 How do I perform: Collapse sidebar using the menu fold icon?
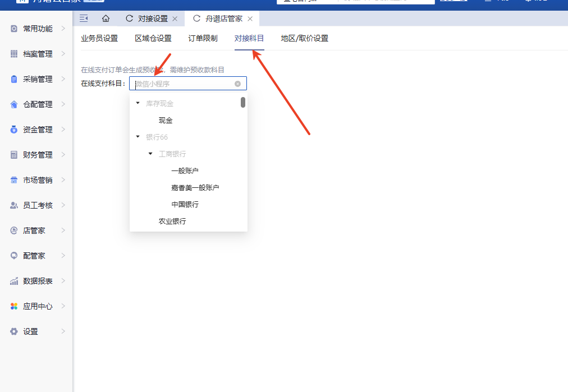coord(84,19)
